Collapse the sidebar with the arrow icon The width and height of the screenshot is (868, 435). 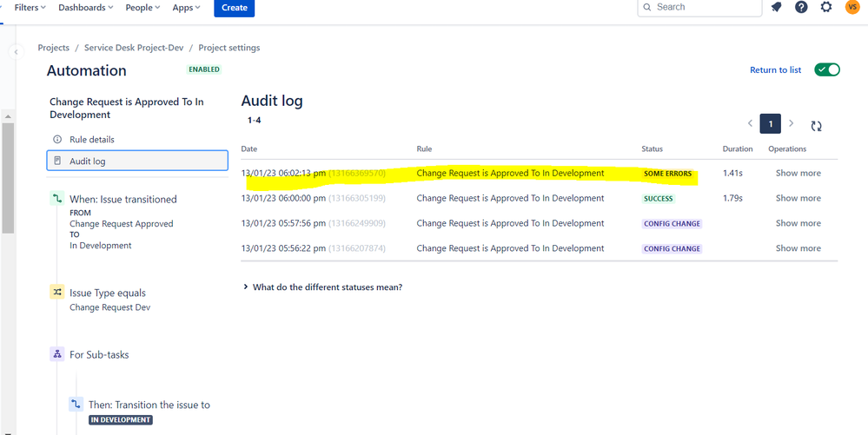point(16,52)
